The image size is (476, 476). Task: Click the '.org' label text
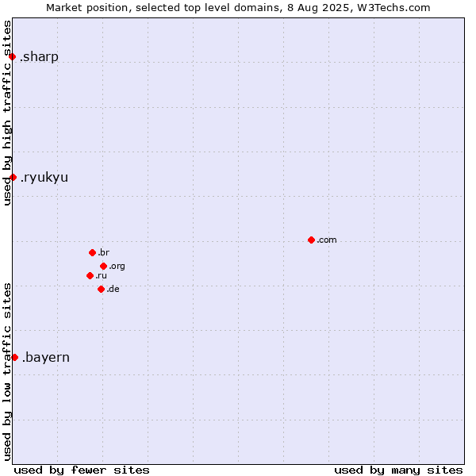pos(117,267)
